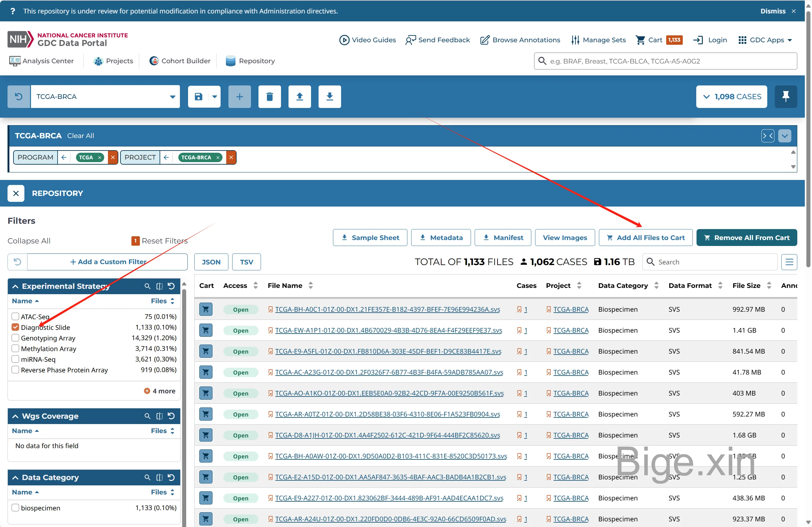Reset the Data Category facet
812x527 pixels.
pos(171,477)
